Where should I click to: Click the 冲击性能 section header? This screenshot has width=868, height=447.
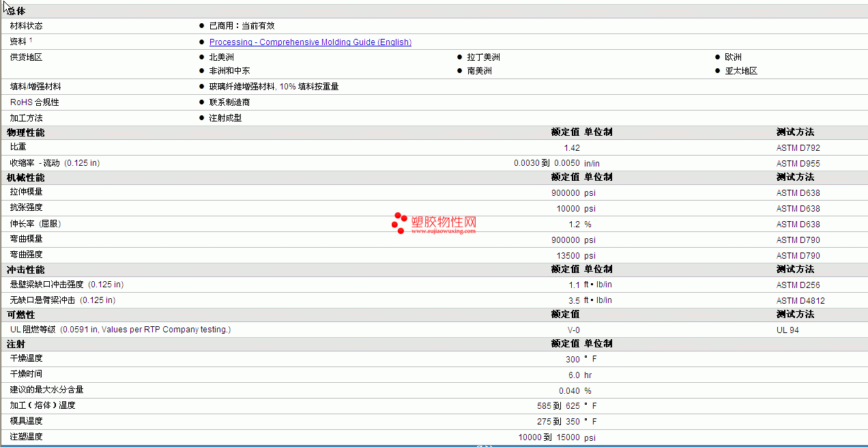tap(26, 270)
